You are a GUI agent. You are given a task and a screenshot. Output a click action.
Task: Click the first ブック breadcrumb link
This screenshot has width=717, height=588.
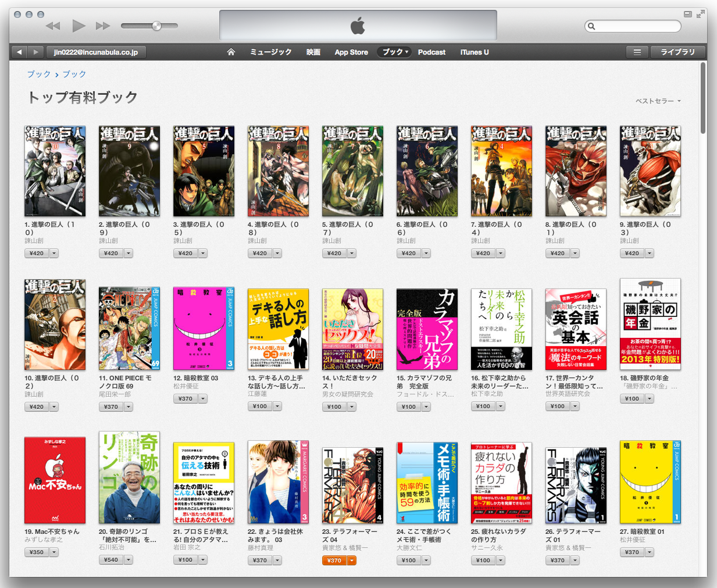pos(39,74)
